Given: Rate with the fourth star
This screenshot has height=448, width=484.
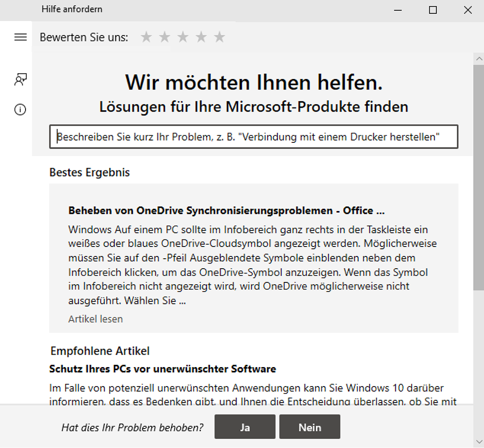Looking at the screenshot, I should point(201,37).
